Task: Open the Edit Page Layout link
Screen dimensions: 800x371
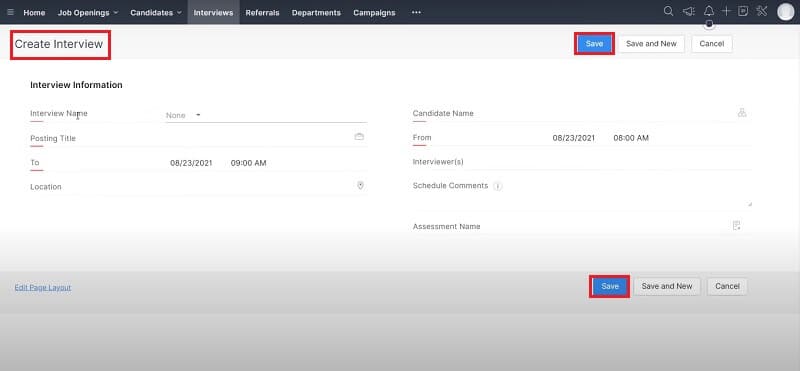Action: click(x=43, y=287)
